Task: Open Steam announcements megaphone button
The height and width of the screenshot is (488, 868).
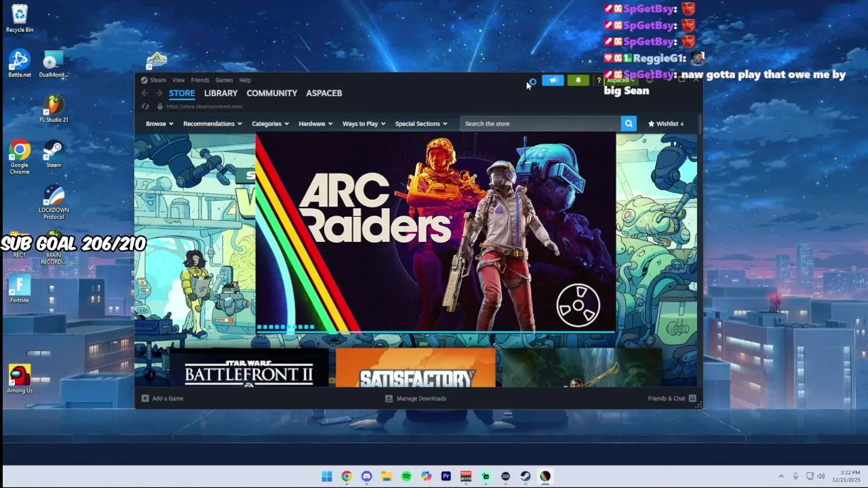Action: click(553, 80)
